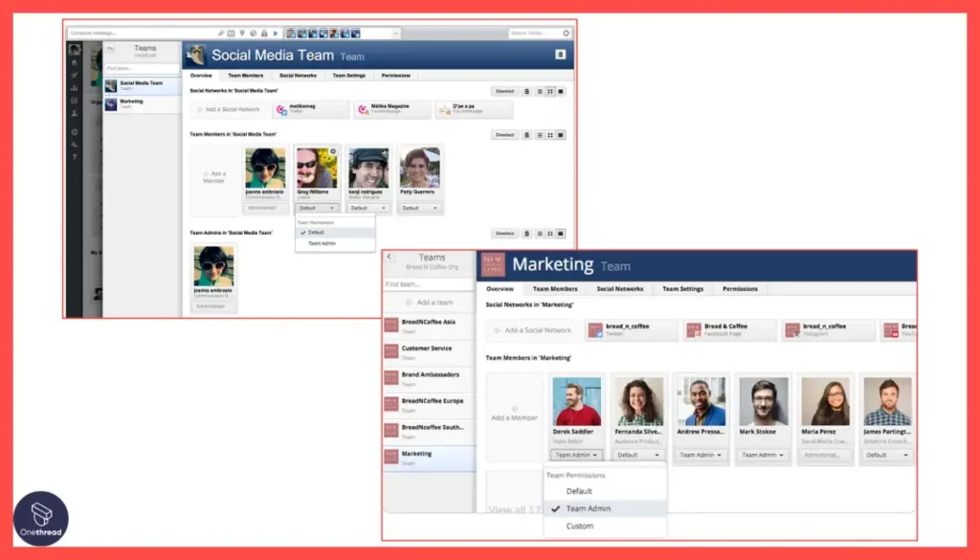Open the Publisher paper-plane icon in sidebar

pyautogui.click(x=75, y=75)
